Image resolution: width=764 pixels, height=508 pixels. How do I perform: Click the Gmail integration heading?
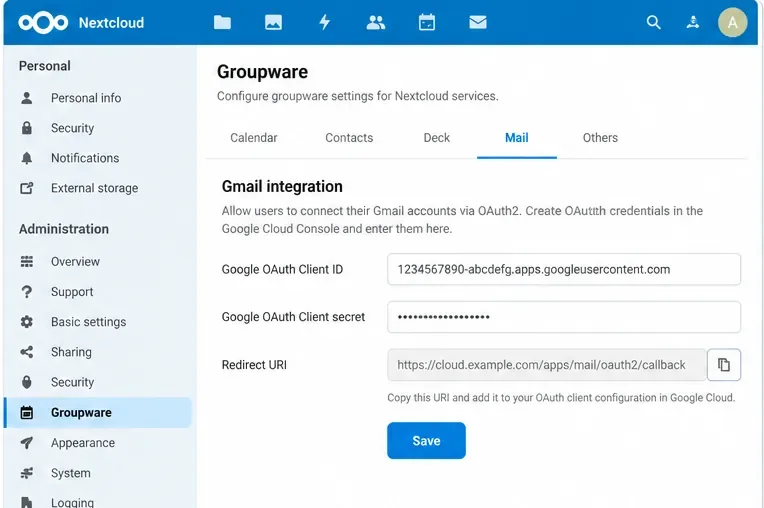click(282, 187)
